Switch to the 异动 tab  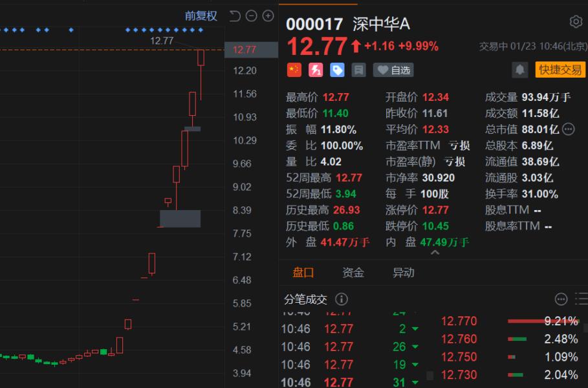[404, 272]
